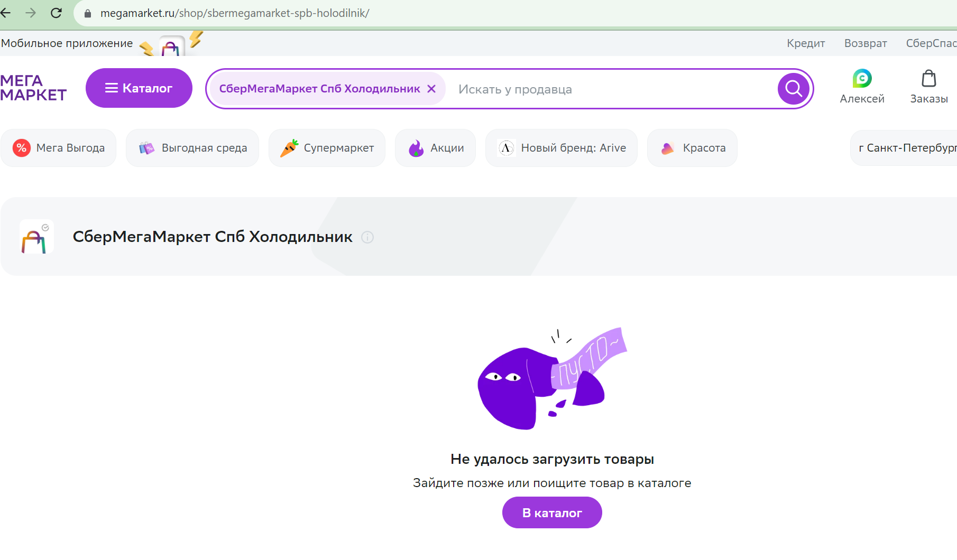The width and height of the screenshot is (957, 560).
Task: Click the info icon beside shop name
Action: (x=367, y=237)
